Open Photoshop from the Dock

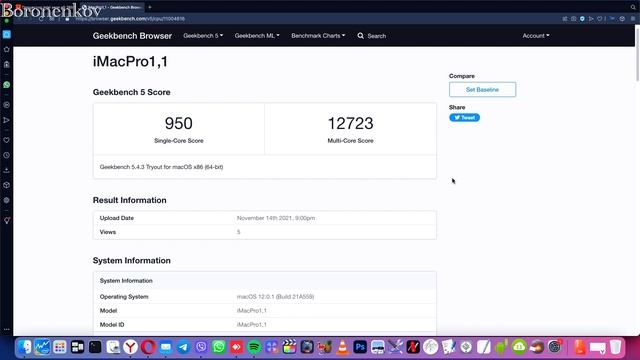click(x=360, y=347)
